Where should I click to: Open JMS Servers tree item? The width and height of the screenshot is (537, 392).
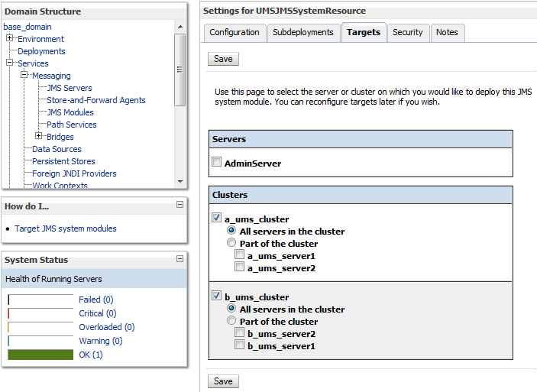[70, 88]
